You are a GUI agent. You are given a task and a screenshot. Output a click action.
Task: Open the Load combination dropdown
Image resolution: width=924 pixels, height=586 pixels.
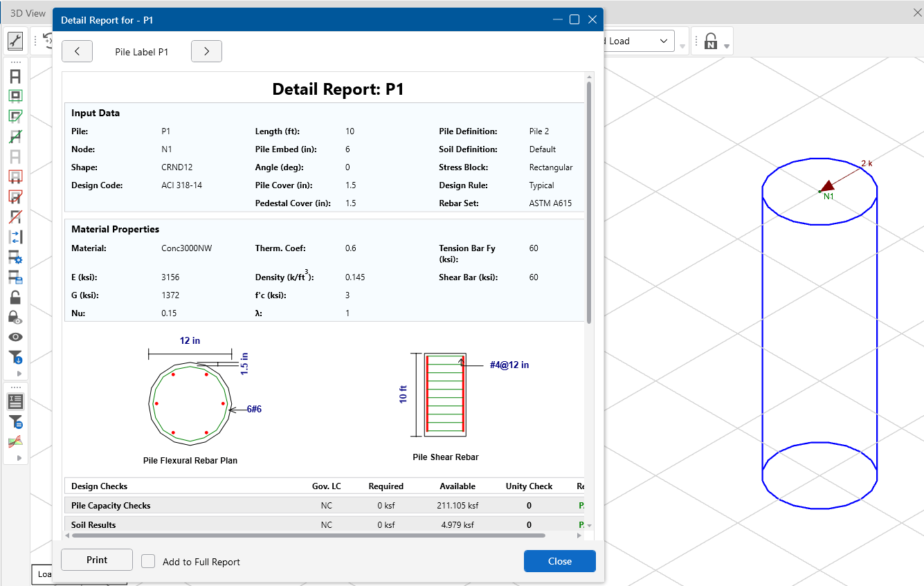(x=663, y=41)
